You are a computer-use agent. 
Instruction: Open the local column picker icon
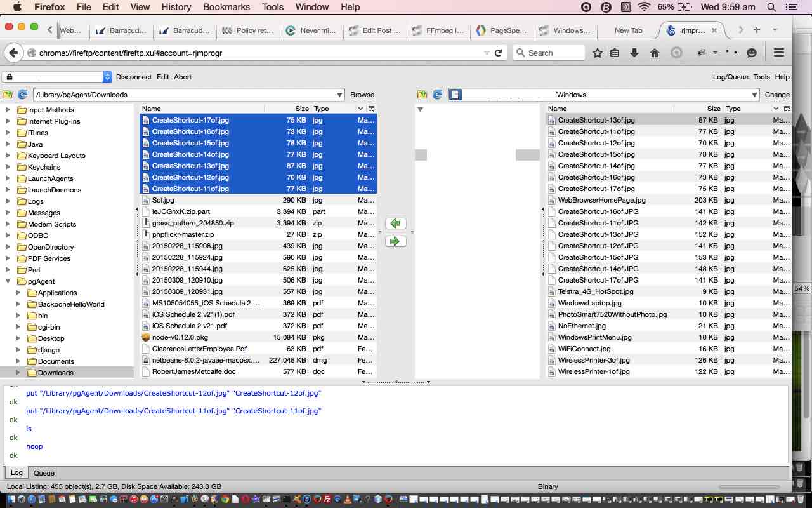click(372, 109)
